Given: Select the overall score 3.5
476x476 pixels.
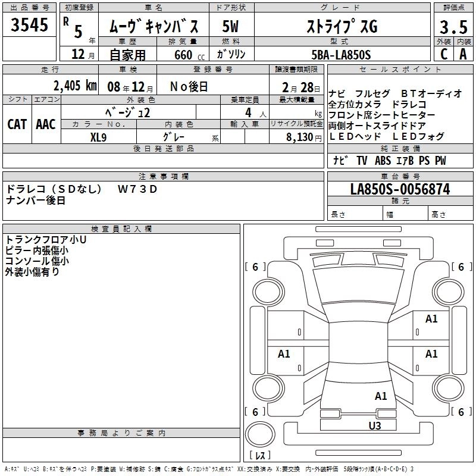Looking at the screenshot, I should tap(453, 27).
